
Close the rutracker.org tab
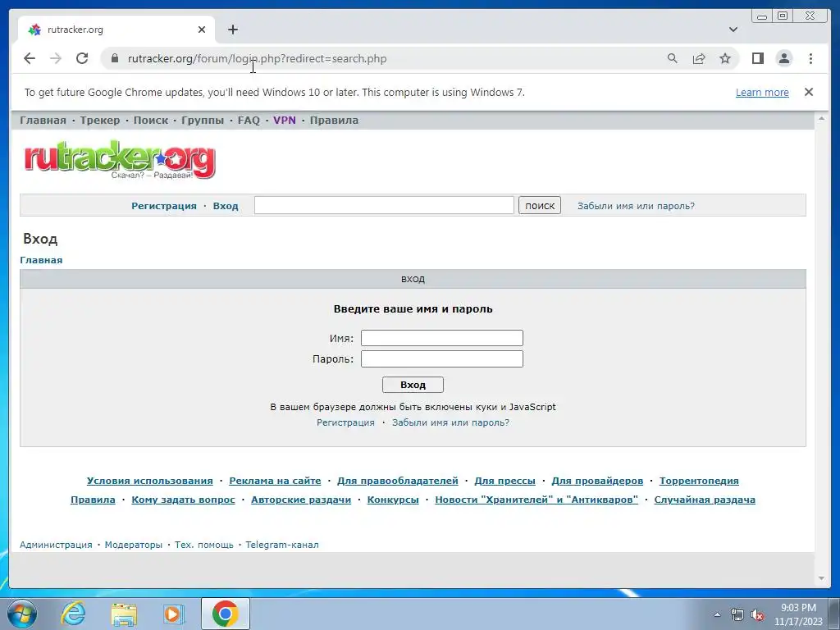coord(202,30)
